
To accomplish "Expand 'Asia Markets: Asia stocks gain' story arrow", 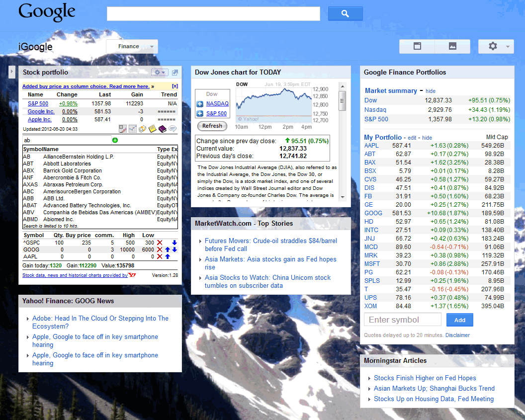I will click(x=200, y=259).
